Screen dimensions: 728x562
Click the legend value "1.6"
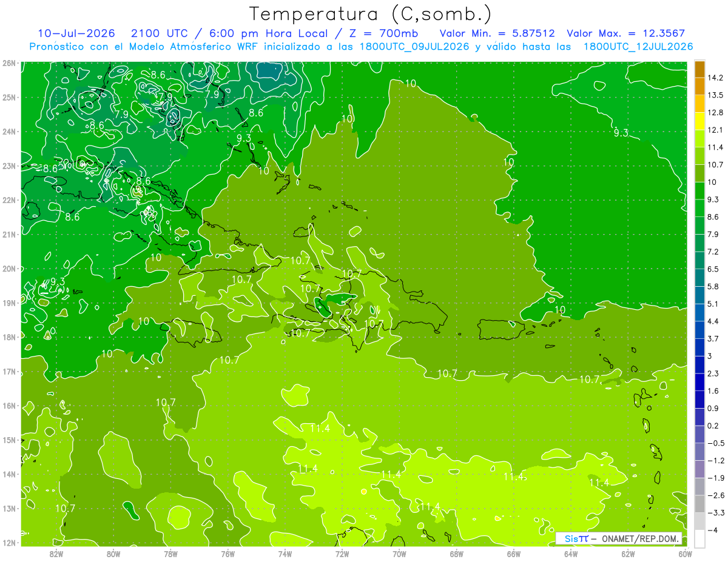[x=713, y=390]
